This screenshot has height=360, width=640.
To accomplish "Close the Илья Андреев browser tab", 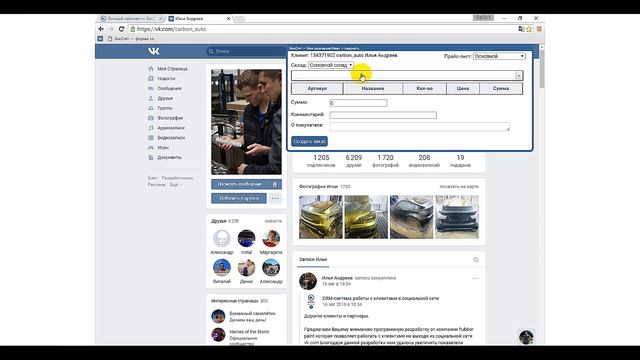I will point(228,18).
